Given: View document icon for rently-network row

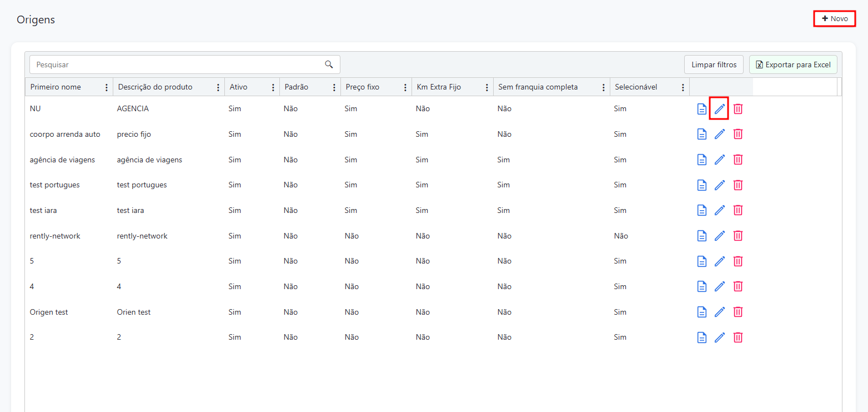Looking at the screenshot, I should 702,236.
